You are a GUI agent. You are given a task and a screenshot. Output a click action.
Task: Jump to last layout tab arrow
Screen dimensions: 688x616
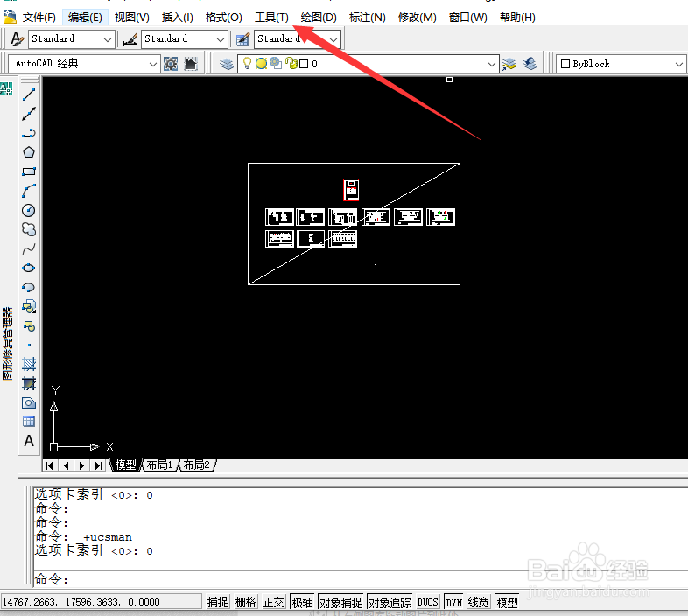pyautogui.click(x=98, y=465)
